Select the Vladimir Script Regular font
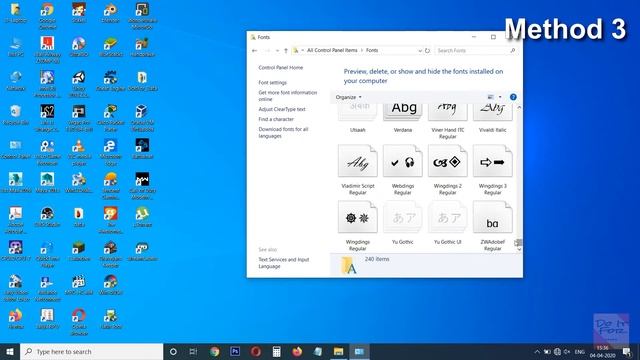The height and width of the screenshot is (360, 640). pos(358,161)
